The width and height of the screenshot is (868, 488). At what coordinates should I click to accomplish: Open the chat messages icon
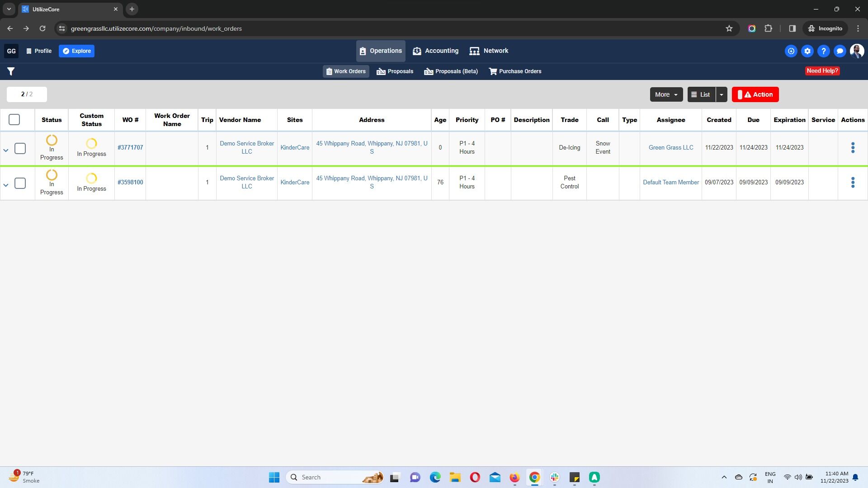coord(840,51)
